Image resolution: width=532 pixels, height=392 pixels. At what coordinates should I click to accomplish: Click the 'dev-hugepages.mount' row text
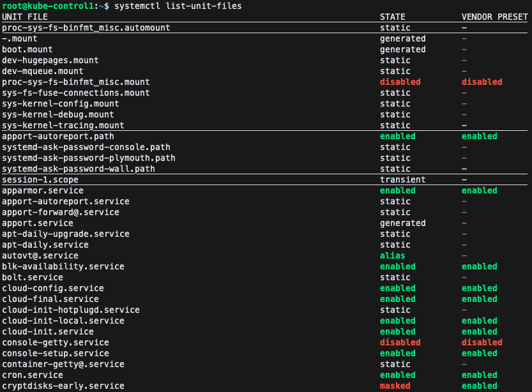(50, 61)
